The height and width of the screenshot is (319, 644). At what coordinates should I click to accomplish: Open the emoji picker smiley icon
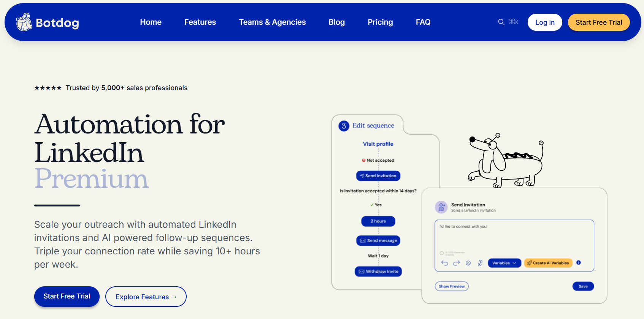tap(468, 263)
